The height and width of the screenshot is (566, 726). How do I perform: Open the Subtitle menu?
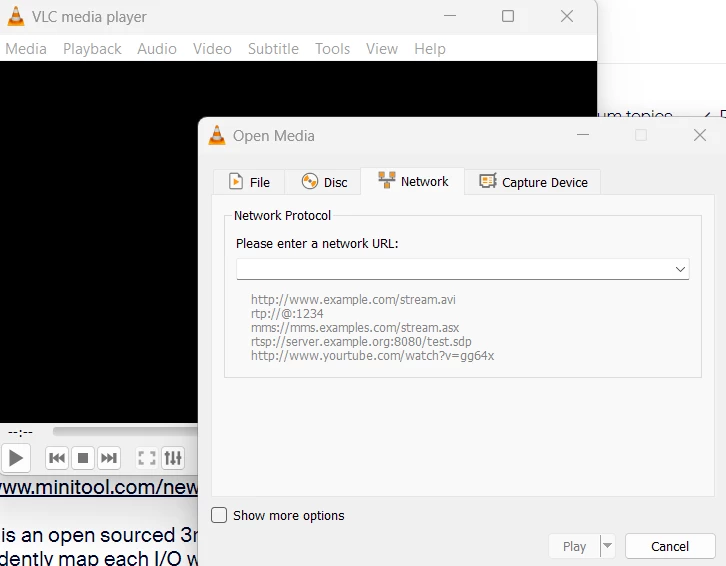click(x=273, y=49)
